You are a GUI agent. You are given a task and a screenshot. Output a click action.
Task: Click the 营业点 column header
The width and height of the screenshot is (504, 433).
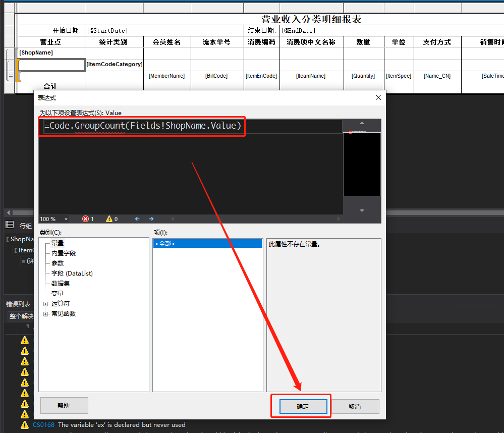click(51, 42)
